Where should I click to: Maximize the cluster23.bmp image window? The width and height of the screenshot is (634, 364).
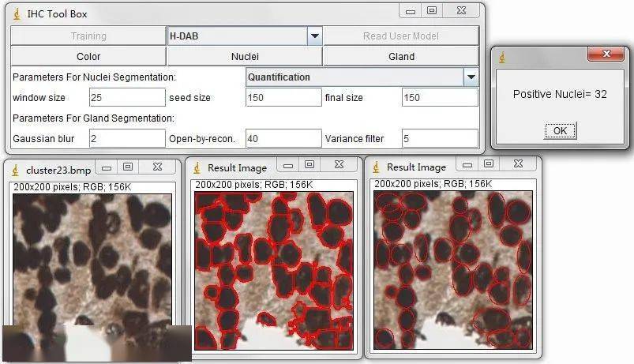(127, 167)
